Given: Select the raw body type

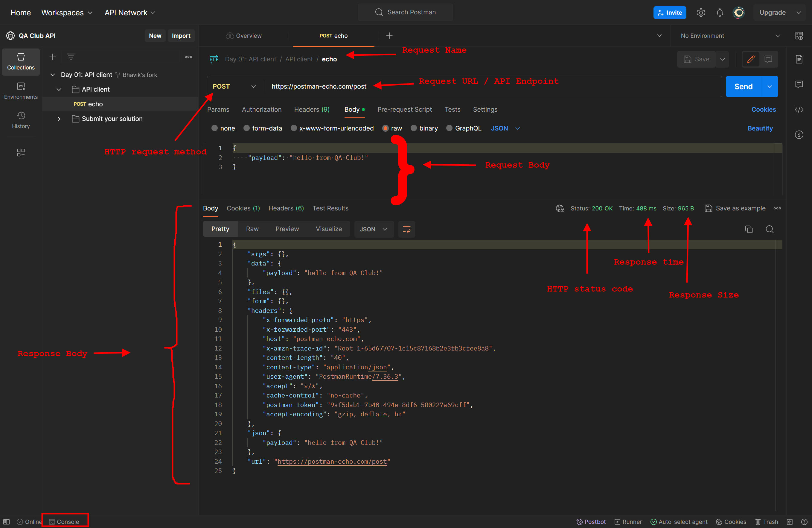Looking at the screenshot, I should tap(392, 128).
